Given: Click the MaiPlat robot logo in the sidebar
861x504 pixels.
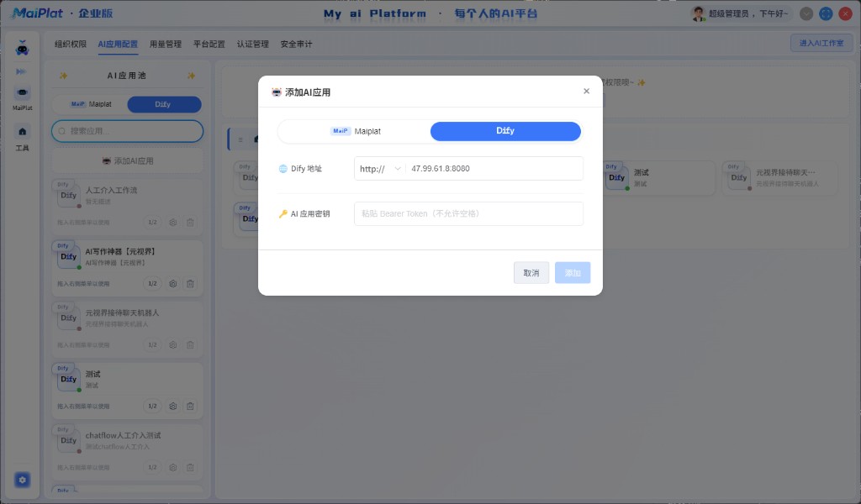Looking at the screenshot, I should [x=22, y=48].
